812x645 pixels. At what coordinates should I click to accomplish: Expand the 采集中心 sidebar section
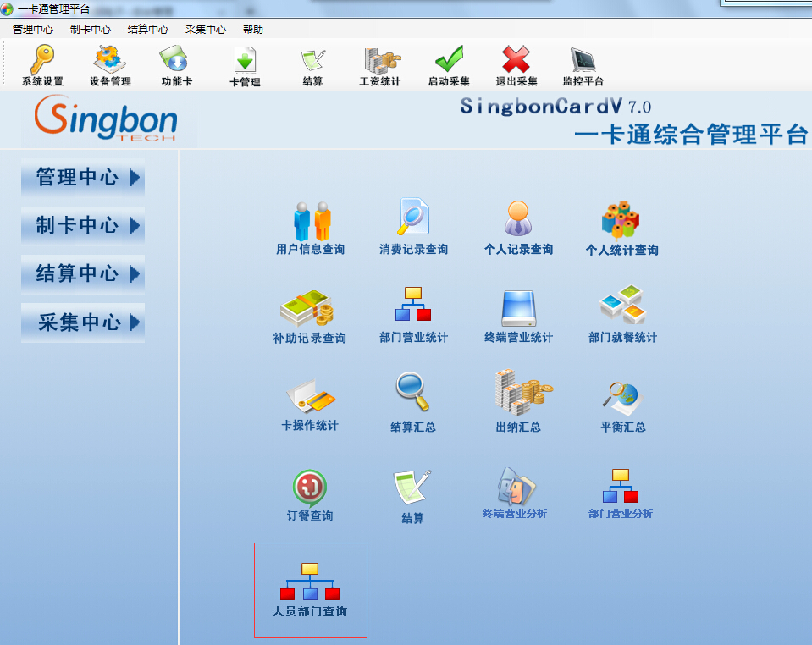[x=84, y=322]
